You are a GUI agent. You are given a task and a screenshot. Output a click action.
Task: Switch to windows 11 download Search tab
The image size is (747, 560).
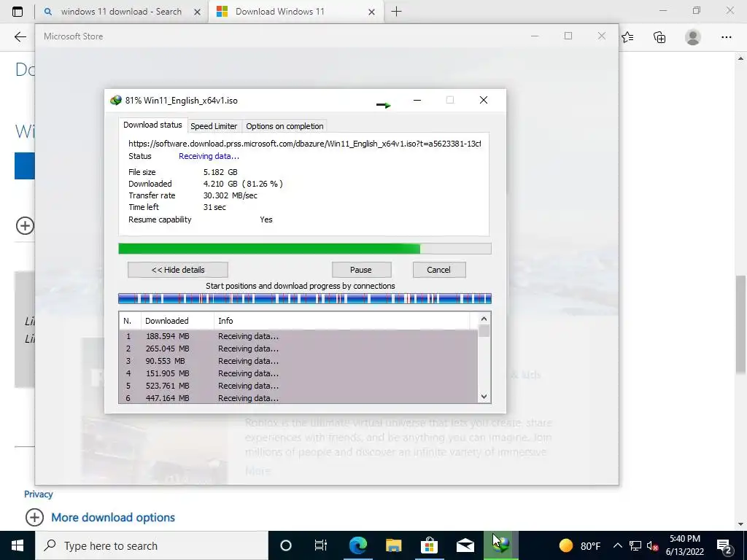point(122,12)
